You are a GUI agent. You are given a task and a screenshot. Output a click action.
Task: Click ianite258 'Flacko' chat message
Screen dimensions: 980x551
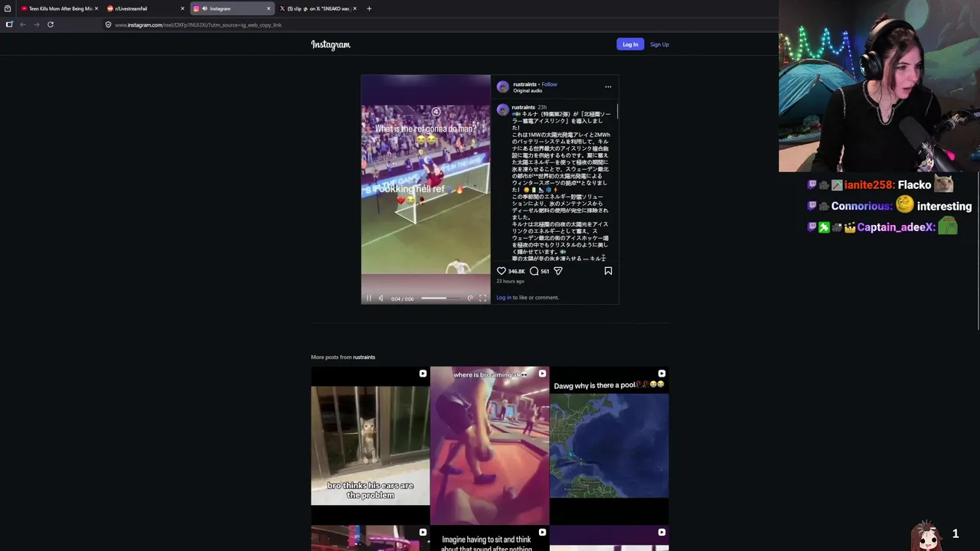click(x=880, y=184)
